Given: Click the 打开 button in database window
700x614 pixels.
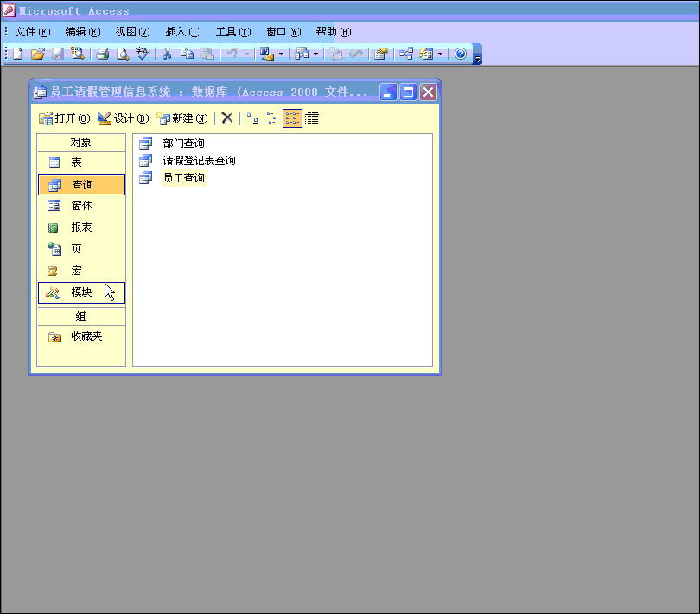Looking at the screenshot, I should click(65, 118).
